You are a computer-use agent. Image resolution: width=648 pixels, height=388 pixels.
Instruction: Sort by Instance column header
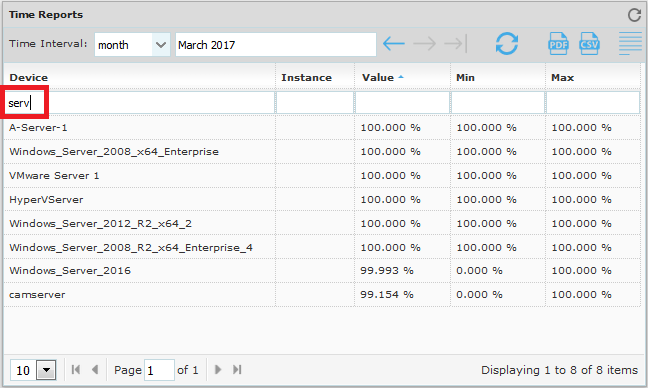pyautogui.click(x=314, y=77)
